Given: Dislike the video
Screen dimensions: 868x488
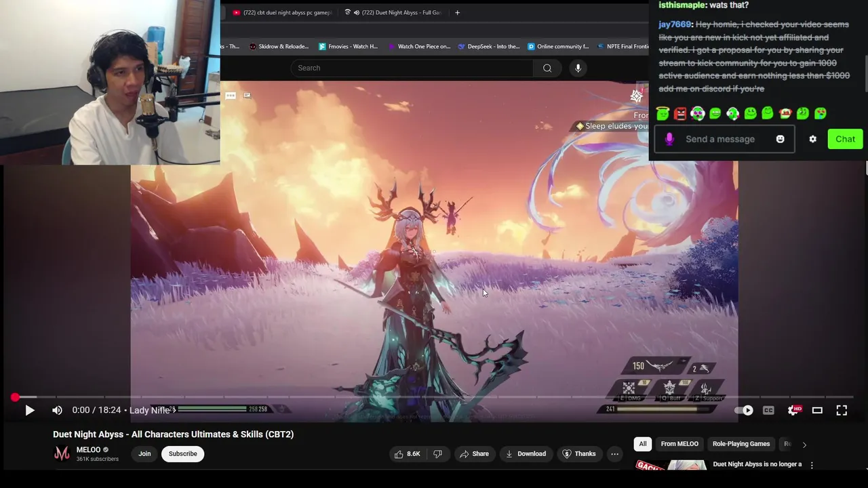Looking at the screenshot, I should click(437, 454).
